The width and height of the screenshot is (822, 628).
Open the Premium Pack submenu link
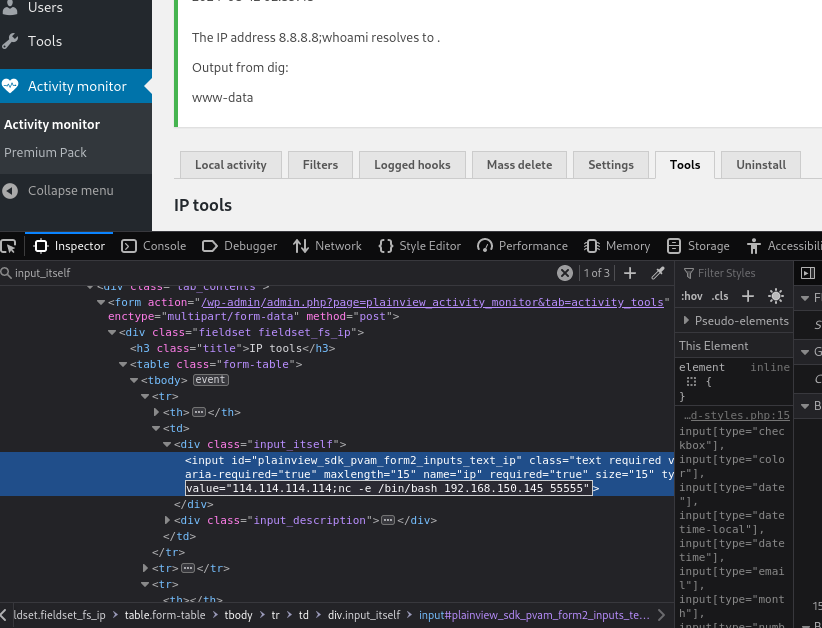pyautogui.click(x=45, y=153)
